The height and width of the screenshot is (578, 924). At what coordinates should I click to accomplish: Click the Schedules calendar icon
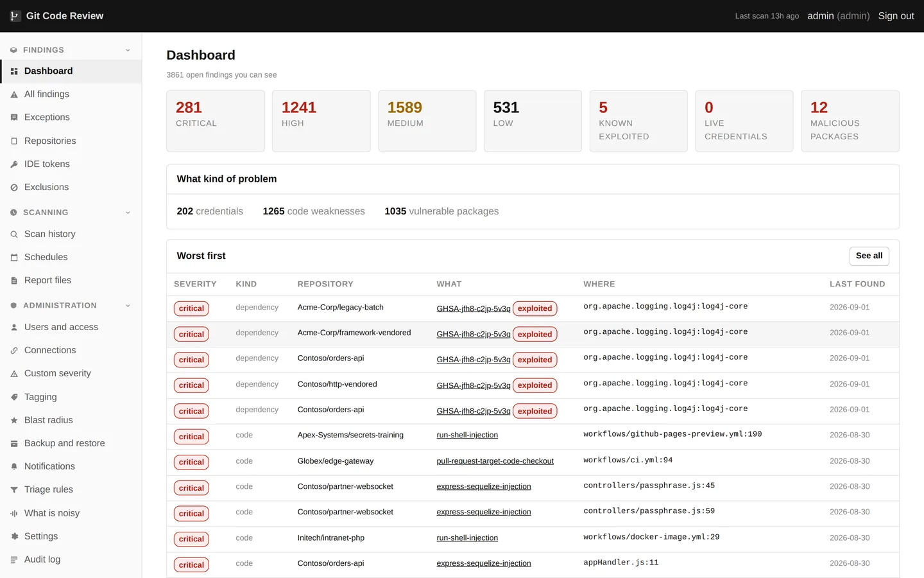[x=14, y=258]
